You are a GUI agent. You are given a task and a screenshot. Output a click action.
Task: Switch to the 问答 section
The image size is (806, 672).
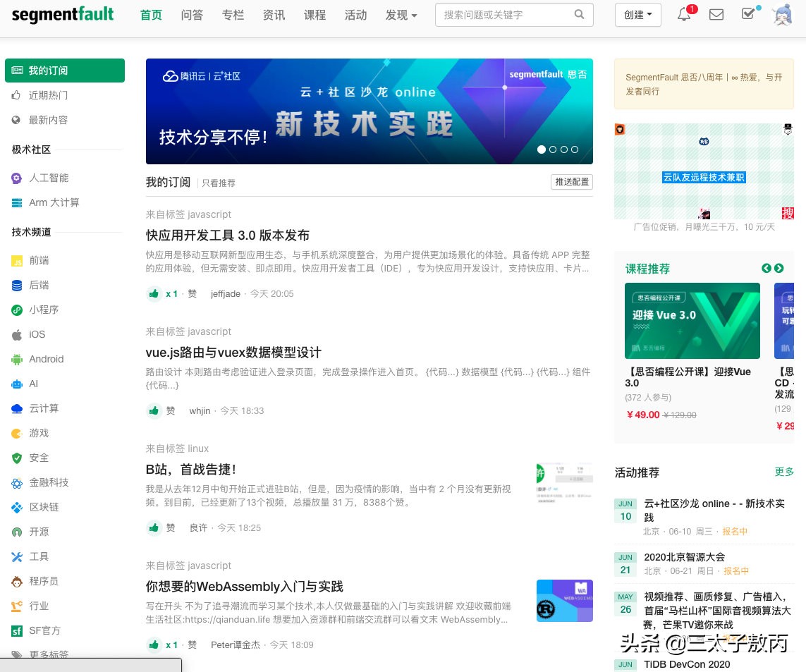[192, 15]
